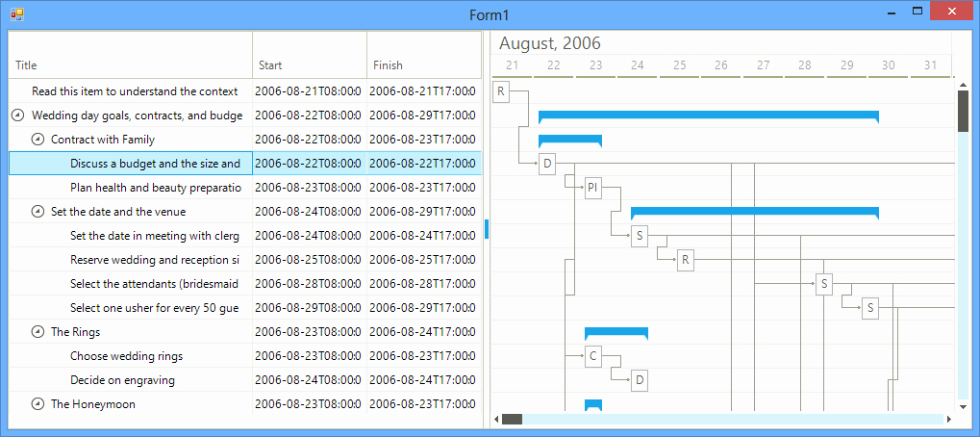Select 'Read this item to understand the context' row
The image size is (980, 437).
click(245, 91)
